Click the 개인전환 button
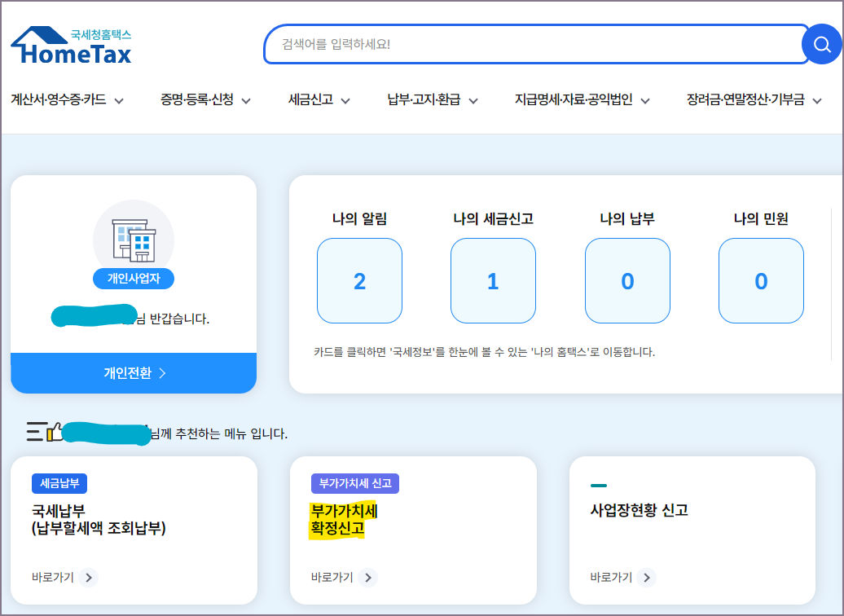844x616 pixels. click(x=133, y=373)
